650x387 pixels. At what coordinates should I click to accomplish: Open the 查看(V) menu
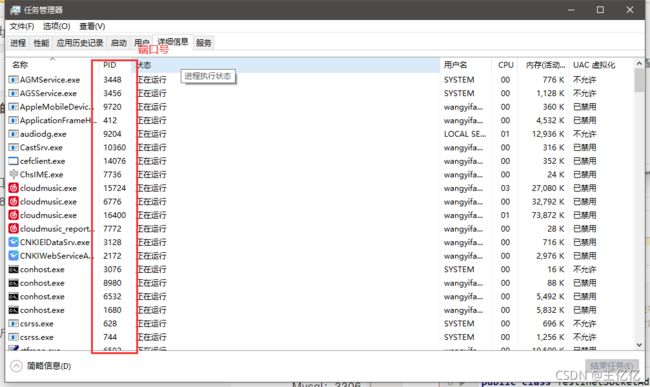tap(92, 26)
